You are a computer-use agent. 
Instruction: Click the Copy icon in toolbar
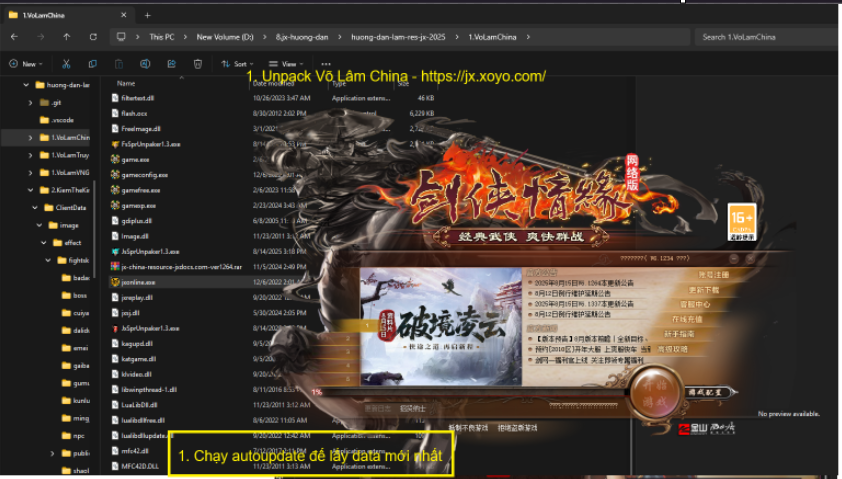[x=93, y=63]
